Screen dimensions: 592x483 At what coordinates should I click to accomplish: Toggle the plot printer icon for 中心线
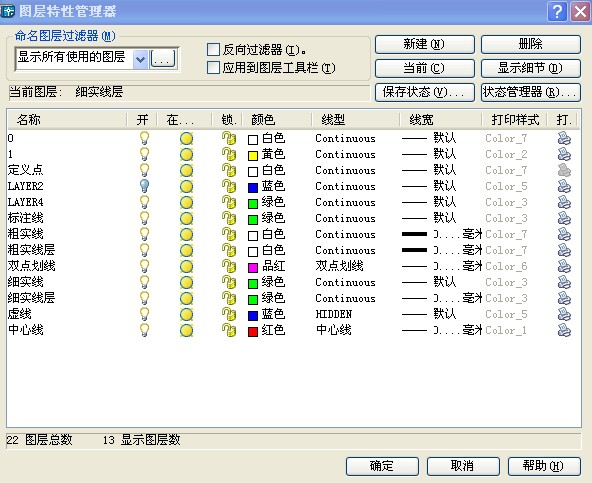click(x=564, y=330)
